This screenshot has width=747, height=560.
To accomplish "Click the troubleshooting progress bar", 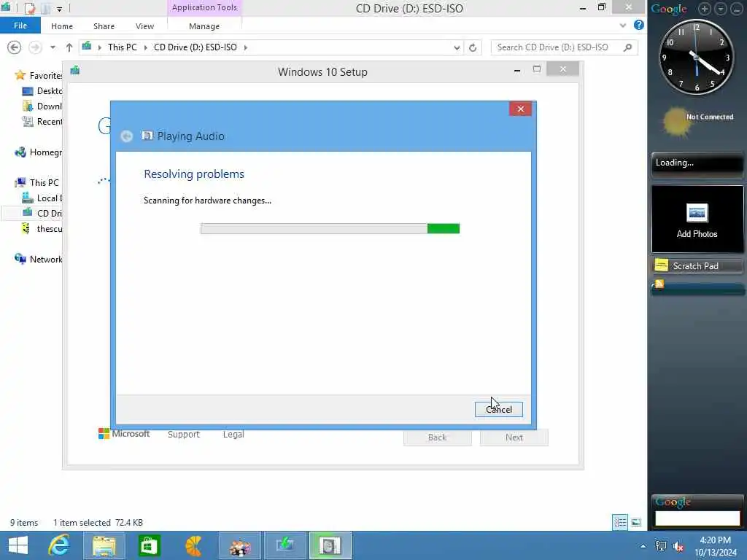I will point(330,228).
